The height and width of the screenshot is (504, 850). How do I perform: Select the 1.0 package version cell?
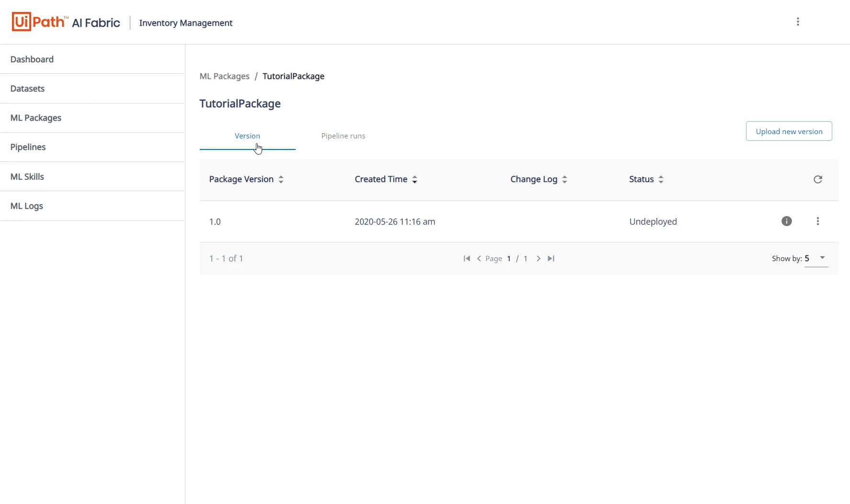point(215,221)
